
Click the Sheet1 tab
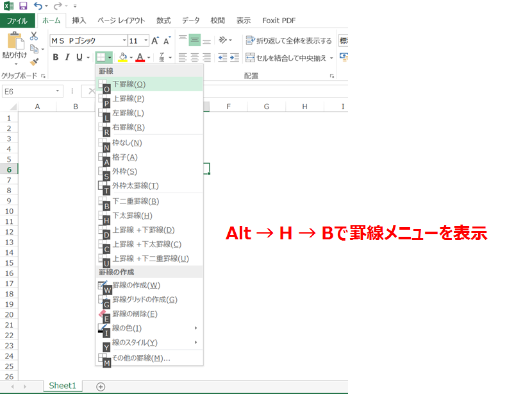[62, 386]
